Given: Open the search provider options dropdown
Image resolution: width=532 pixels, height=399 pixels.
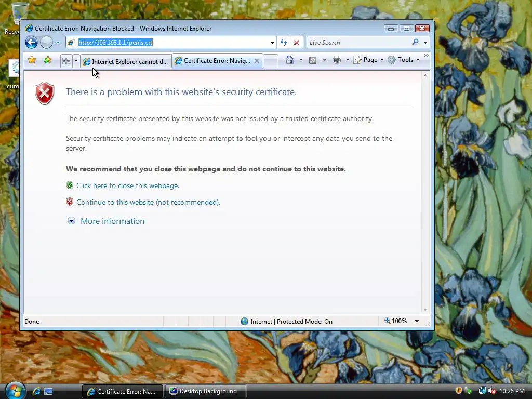Looking at the screenshot, I should pos(425,43).
